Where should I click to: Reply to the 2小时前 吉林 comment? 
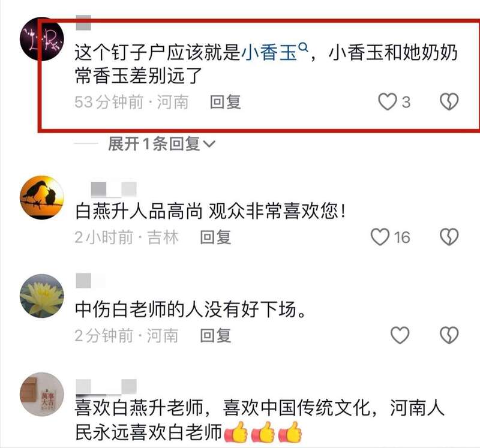tap(215, 237)
